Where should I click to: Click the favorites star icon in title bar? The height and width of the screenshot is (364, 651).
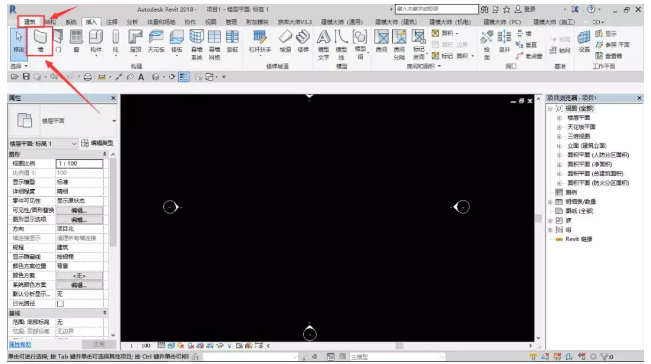[x=507, y=9]
